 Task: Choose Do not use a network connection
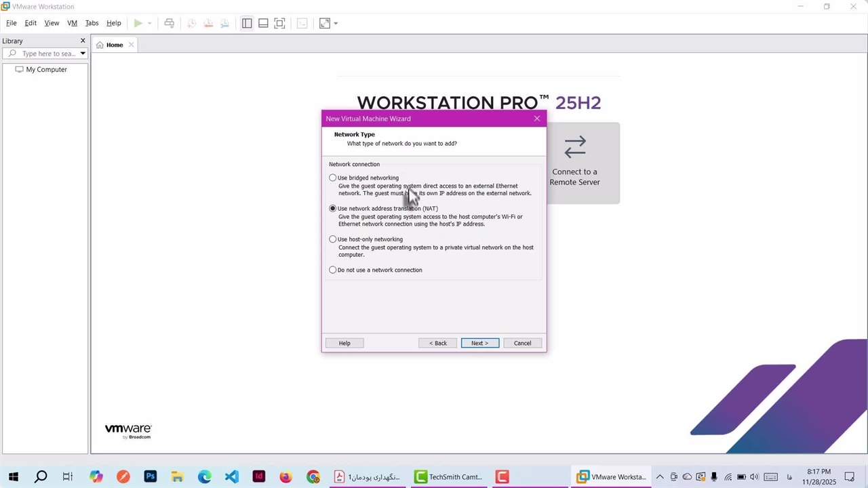333,270
